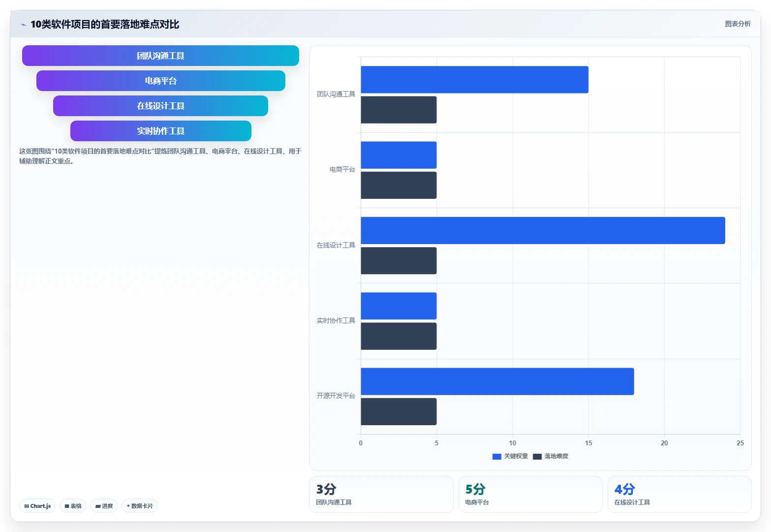Open the 4分 score card
The height and width of the screenshot is (532, 771).
[679, 494]
